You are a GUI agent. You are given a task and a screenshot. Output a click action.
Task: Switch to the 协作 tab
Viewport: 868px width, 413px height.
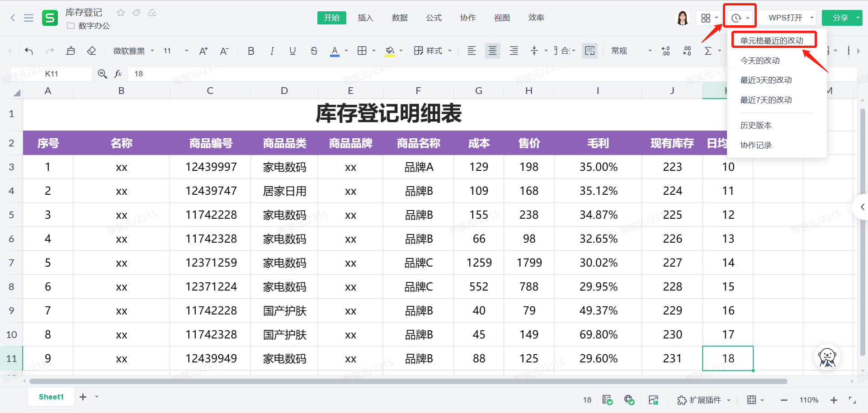(468, 18)
